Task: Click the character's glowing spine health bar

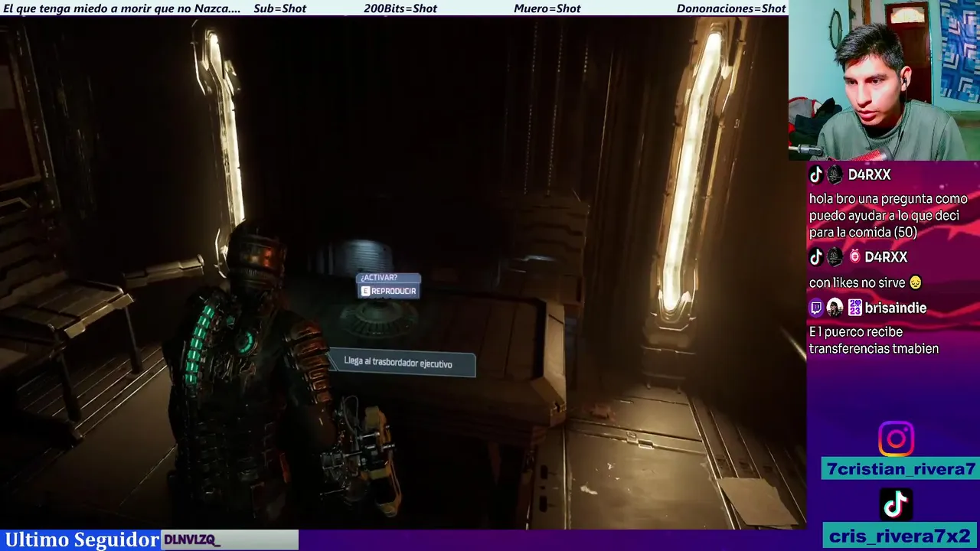Action: click(x=200, y=343)
